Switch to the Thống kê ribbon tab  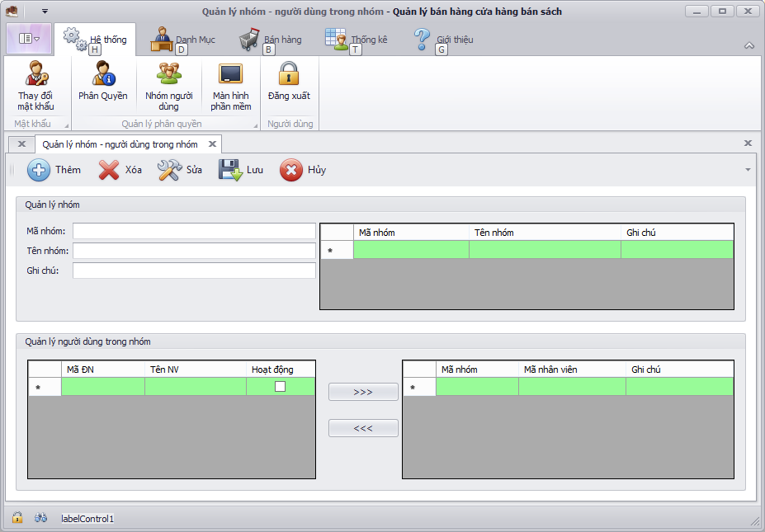tap(357, 40)
